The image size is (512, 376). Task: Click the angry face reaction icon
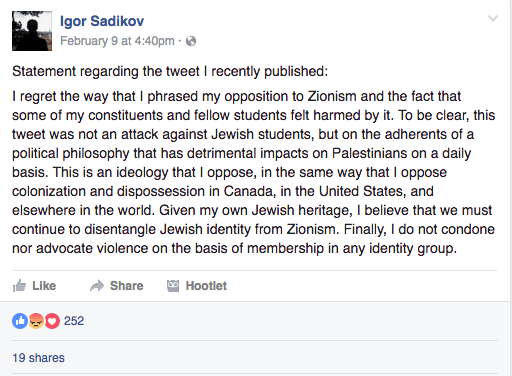point(36,321)
